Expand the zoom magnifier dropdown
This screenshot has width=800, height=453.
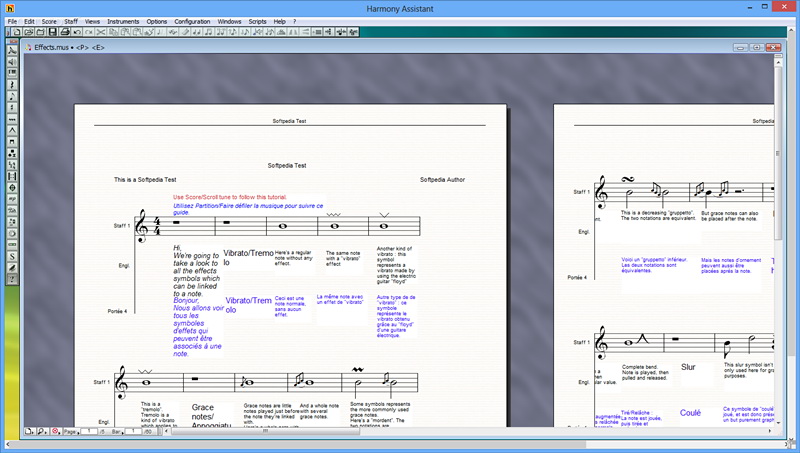(42, 432)
